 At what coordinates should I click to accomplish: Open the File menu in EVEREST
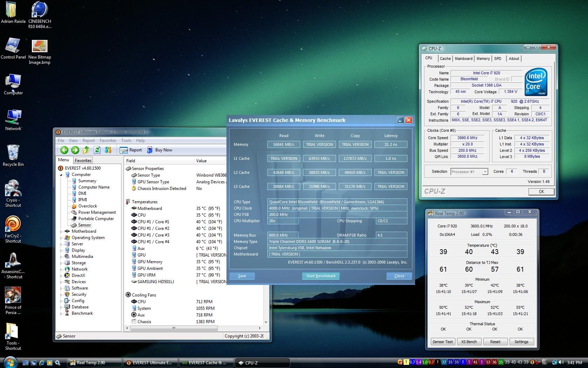point(61,141)
